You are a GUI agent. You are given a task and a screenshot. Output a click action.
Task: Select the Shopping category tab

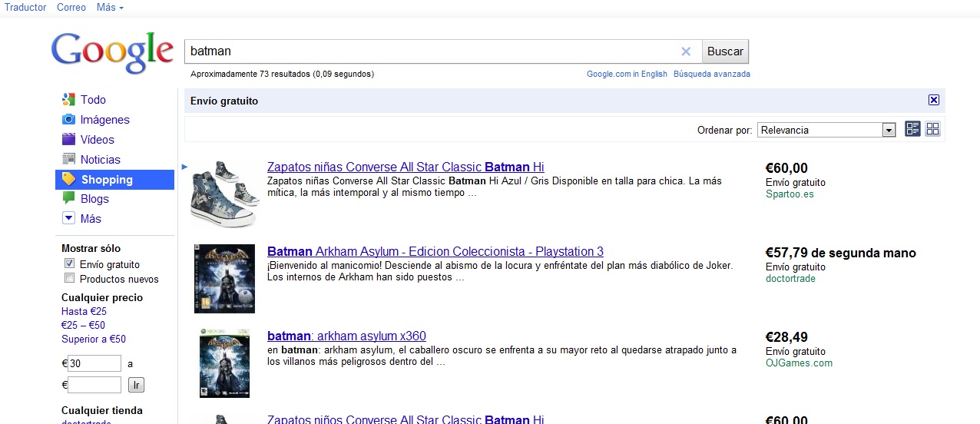pos(114,179)
